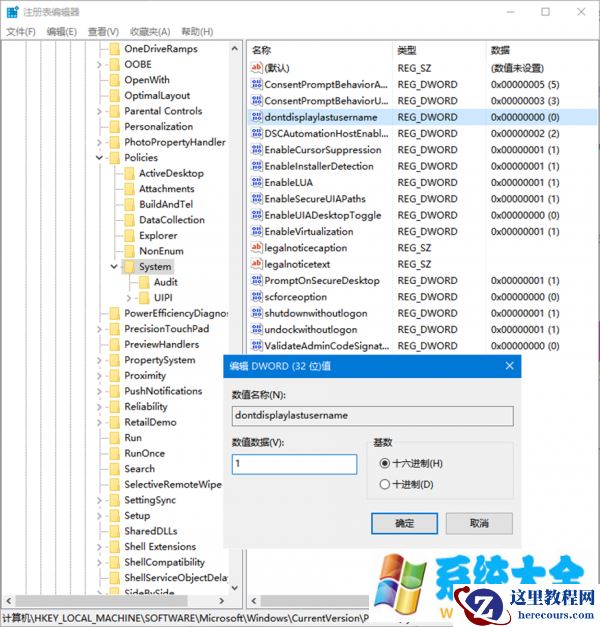Select the hexadecimal (十六进制) radio button

click(x=384, y=463)
